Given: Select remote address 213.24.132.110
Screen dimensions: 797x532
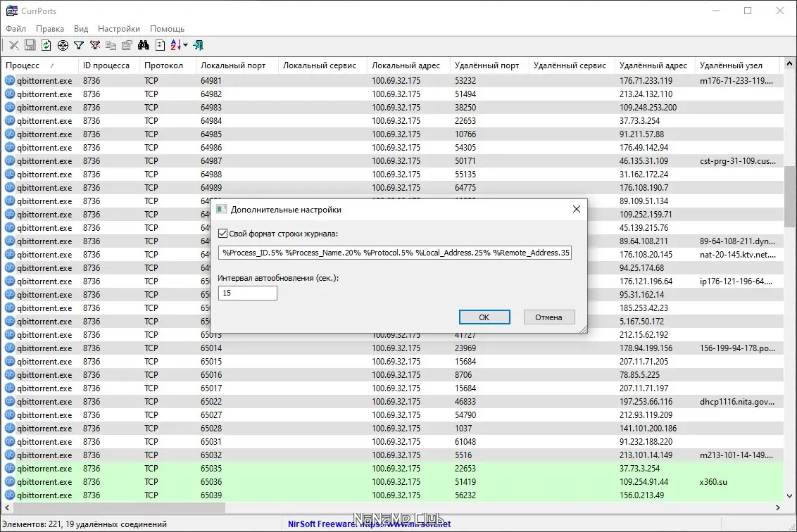Looking at the screenshot, I should coord(646,94).
